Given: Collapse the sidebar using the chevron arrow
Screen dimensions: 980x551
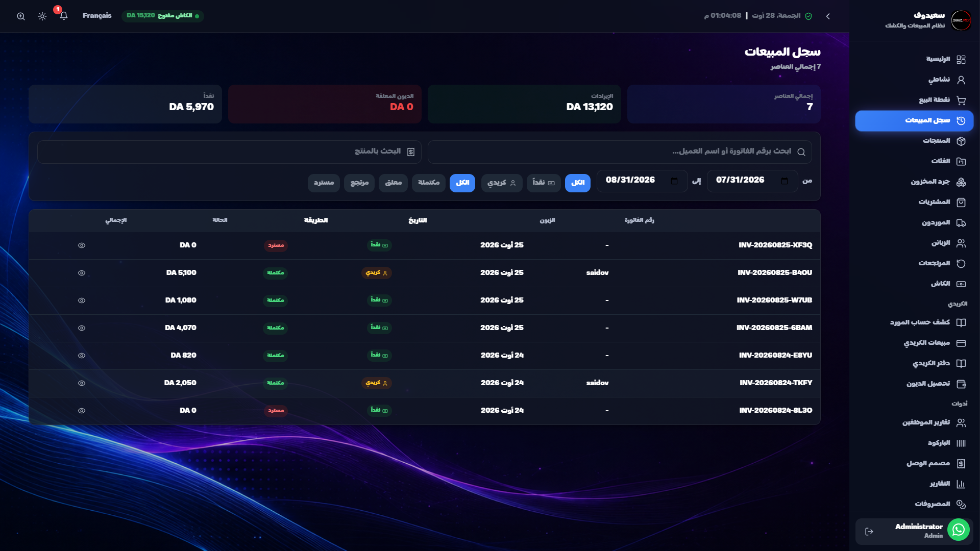Looking at the screenshot, I should click(828, 16).
